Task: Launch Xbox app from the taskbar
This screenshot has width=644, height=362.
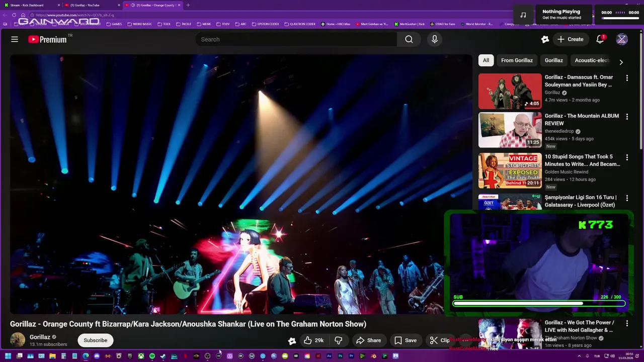Action: pos(141,356)
